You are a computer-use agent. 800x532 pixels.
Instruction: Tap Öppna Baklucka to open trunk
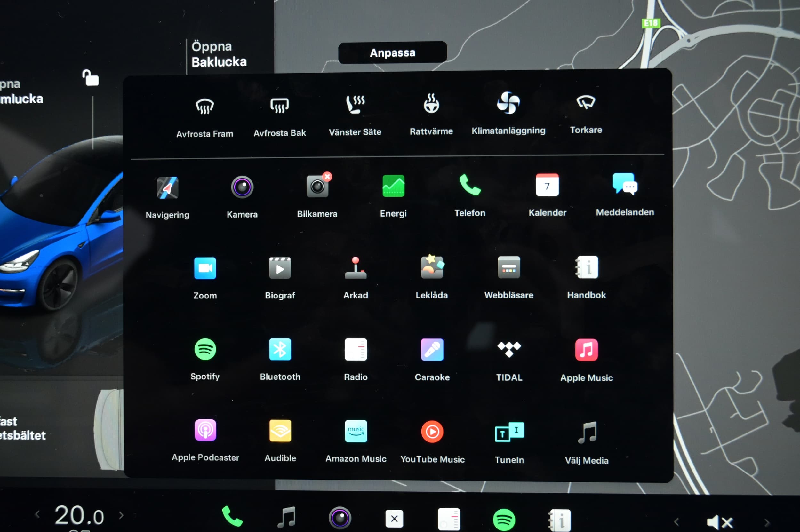tap(219, 54)
